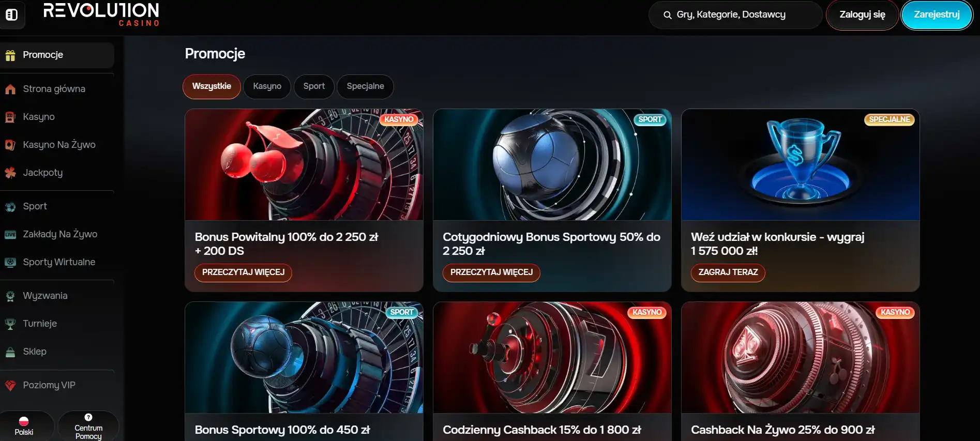Collapse the sidebar with the panel toggle icon
Screen dimensions: 980x441
(x=12, y=15)
